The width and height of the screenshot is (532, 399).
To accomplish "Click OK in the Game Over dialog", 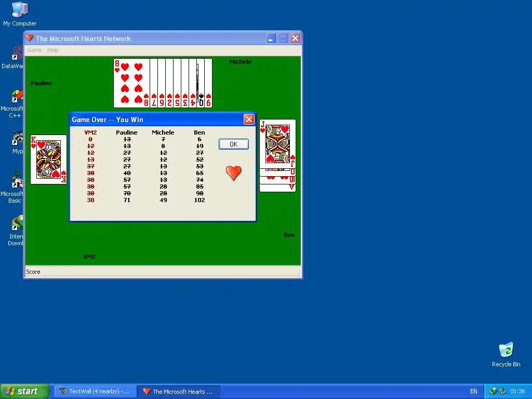I will pyautogui.click(x=233, y=144).
